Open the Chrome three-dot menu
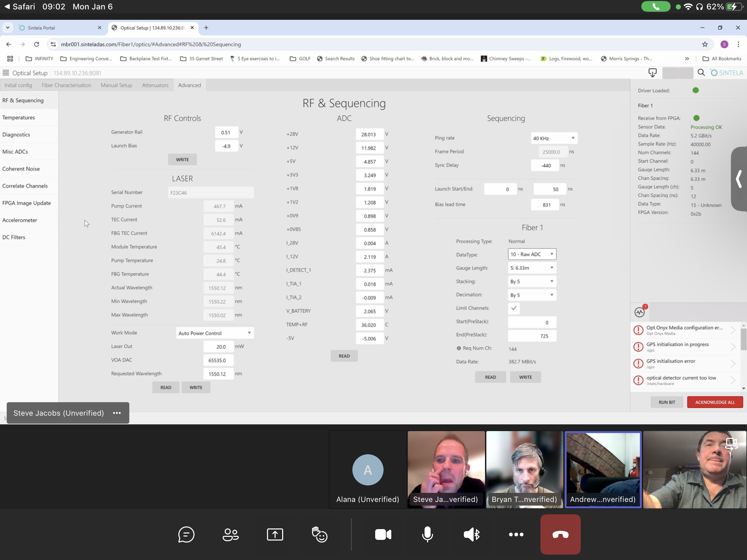Image resolution: width=747 pixels, height=560 pixels. [738, 44]
